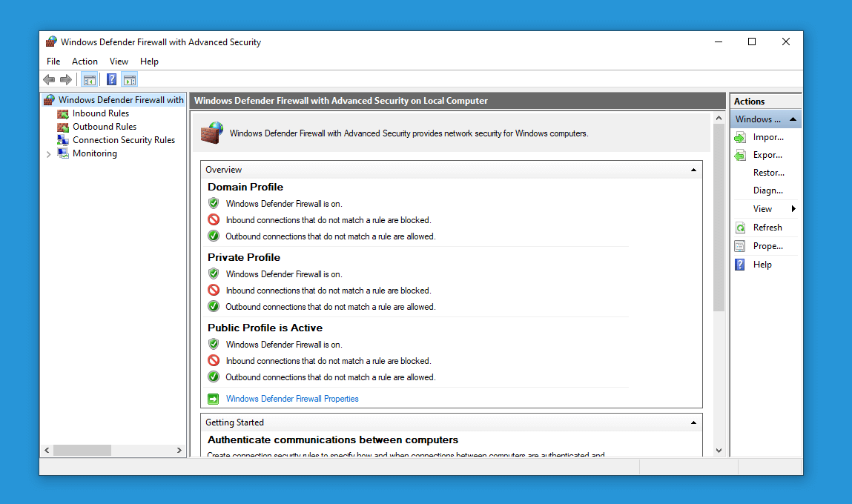Select Connection Security Rules in tree
The width and height of the screenshot is (852, 504).
(x=124, y=140)
